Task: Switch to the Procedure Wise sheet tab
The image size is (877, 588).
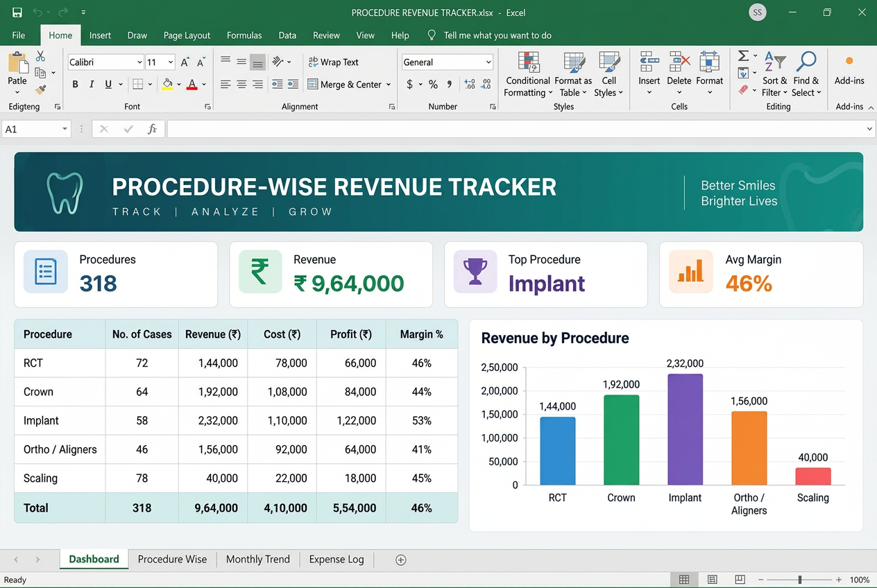Action: (x=172, y=560)
